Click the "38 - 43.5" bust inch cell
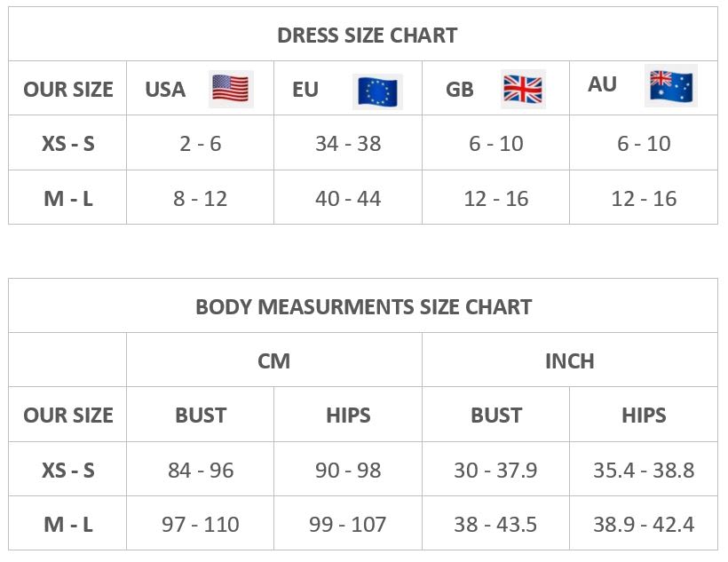This screenshot has height=562, width=728. pos(495,525)
